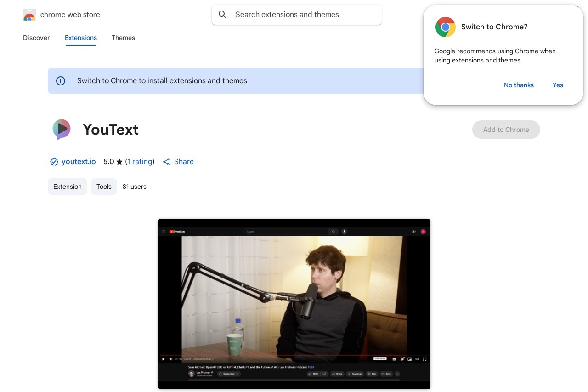Click the fullscreen icon in the video screenshot
588x392 pixels.
click(x=425, y=359)
